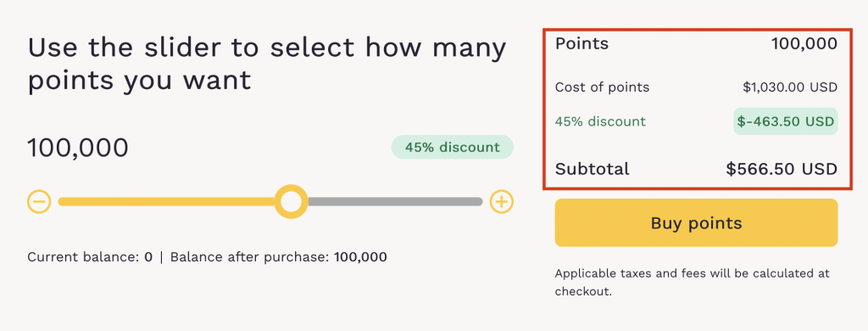Click the yellow filled part of the slider track
Screen dimensions: 868x331
(166, 201)
